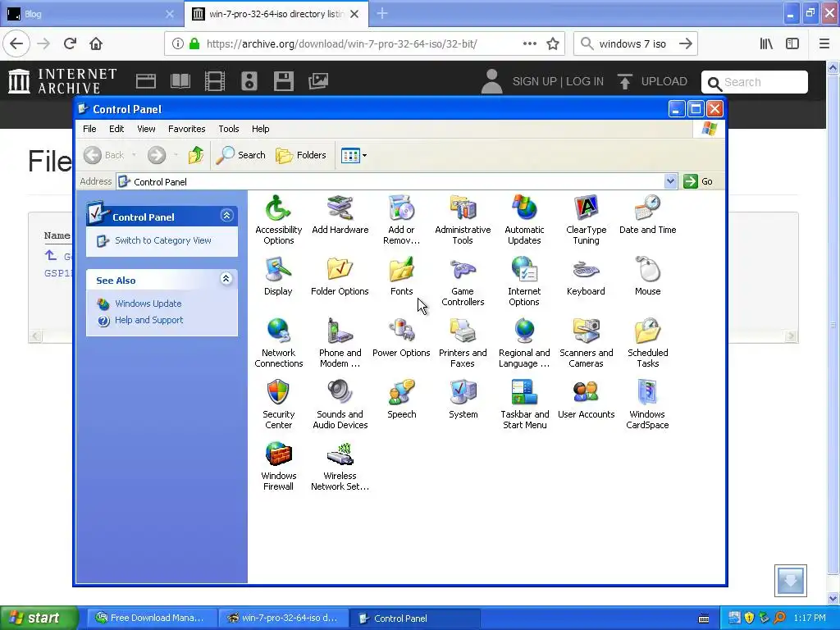Click the browser Home icon
Screen dimensions: 840x630
pyautogui.click(x=96, y=43)
